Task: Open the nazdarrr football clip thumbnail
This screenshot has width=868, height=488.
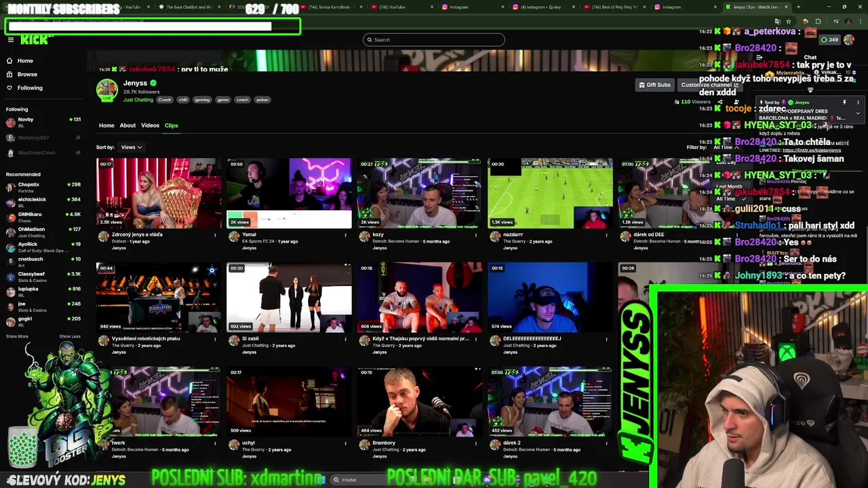Action: click(550, 193)
